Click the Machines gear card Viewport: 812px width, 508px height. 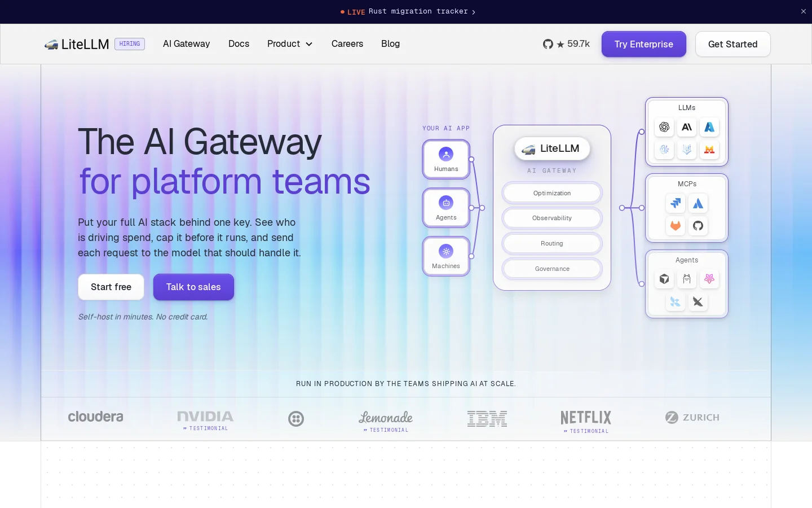(x=446, y=256)
